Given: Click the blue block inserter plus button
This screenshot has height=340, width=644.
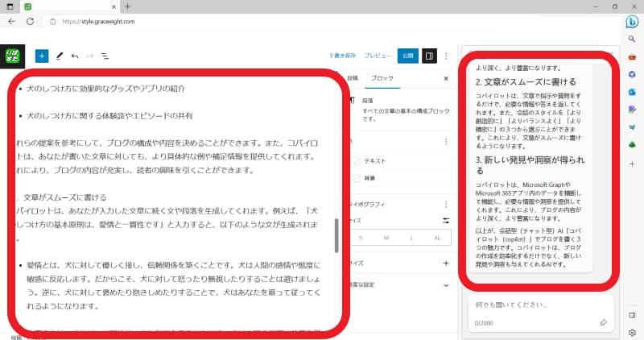Looking at the screenshot, I should 42,56.
